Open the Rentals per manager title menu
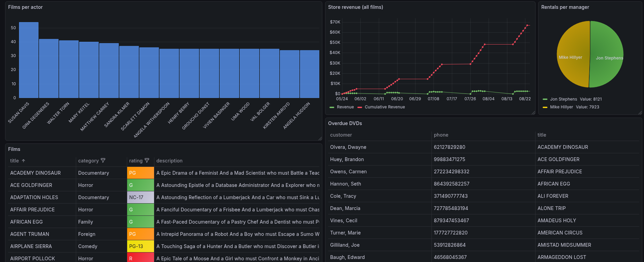The width and height of the screenshot is (644, 262). coord(565,7)
